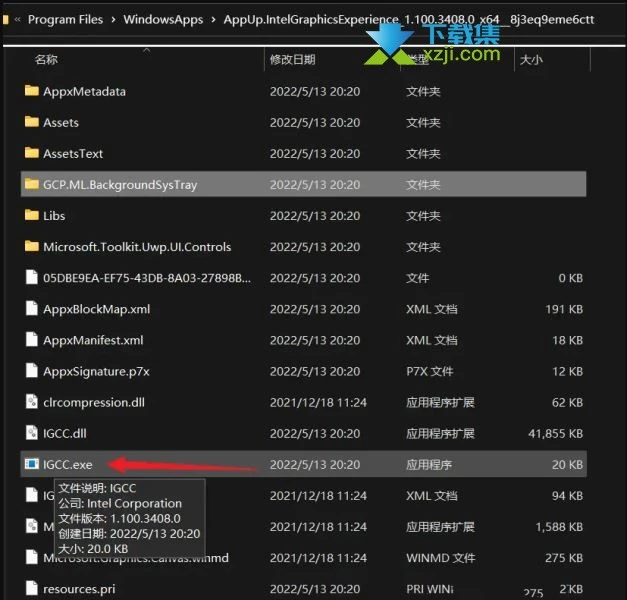Select the AssetsText folder icon
The height and width of the screenshot is (600, 627).
tap(32, 153)
